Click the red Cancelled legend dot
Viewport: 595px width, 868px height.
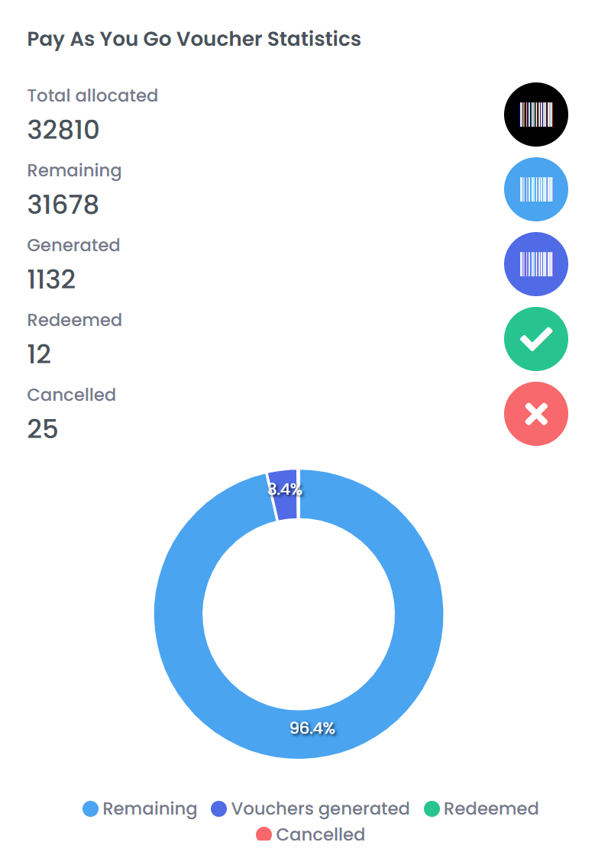tap(264, 834)
